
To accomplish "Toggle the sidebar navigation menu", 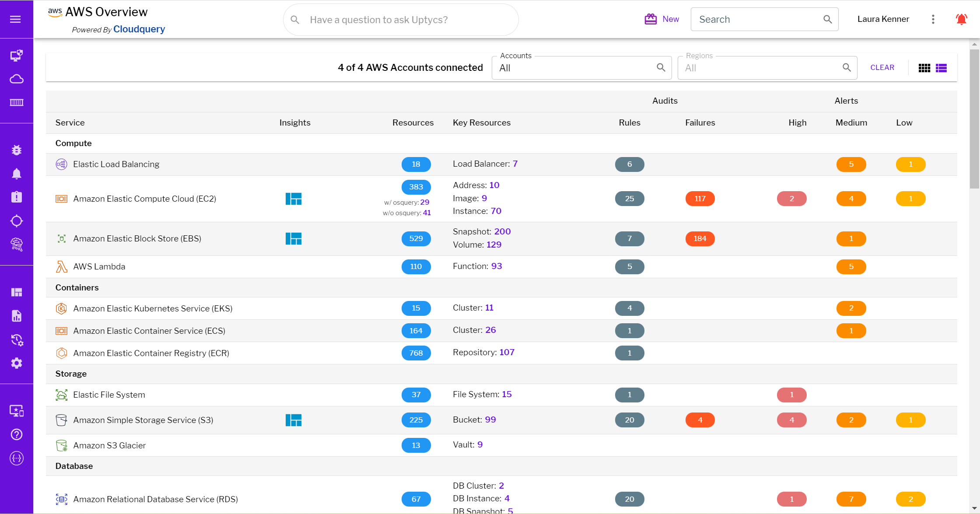I will tap(16, 19).
